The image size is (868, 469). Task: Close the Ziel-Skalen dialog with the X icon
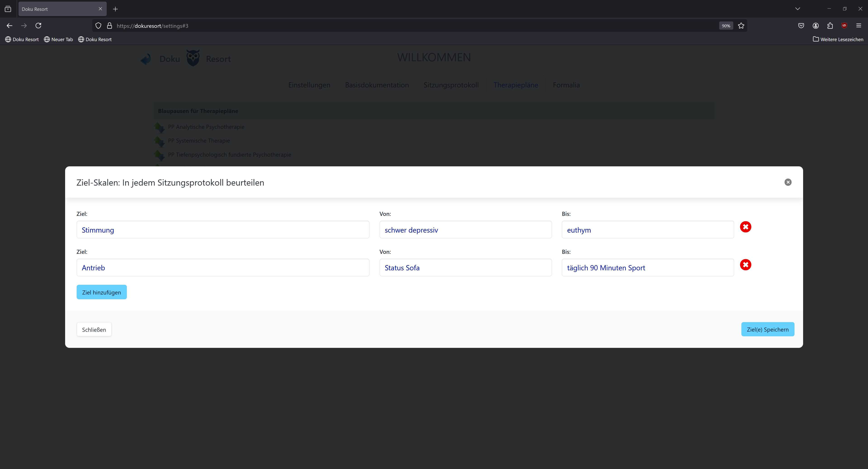(788, 182)
